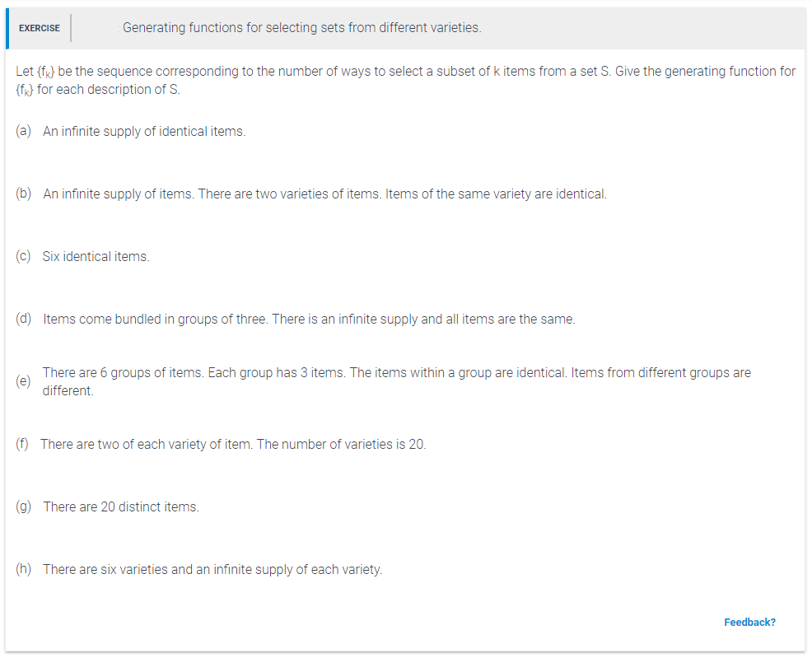Click the EXERCISE label in header
Image resolution: width=812 pixels, height=658 pixels.
coord(40,28)
